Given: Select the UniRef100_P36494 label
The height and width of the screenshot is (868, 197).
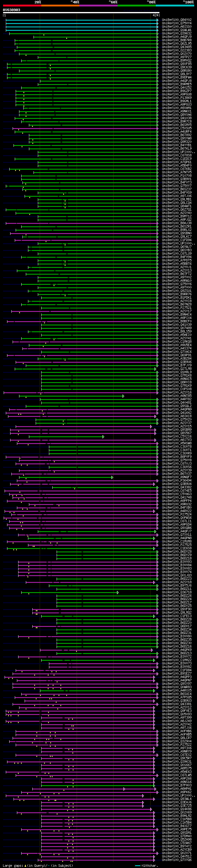Looking at the screenshot, I should (177, 481).
